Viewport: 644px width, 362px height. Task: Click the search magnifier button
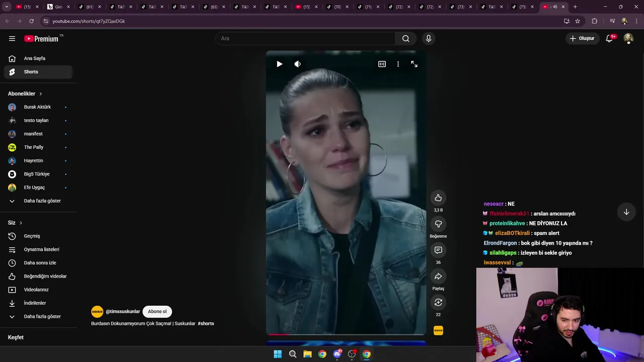point(406,38)
